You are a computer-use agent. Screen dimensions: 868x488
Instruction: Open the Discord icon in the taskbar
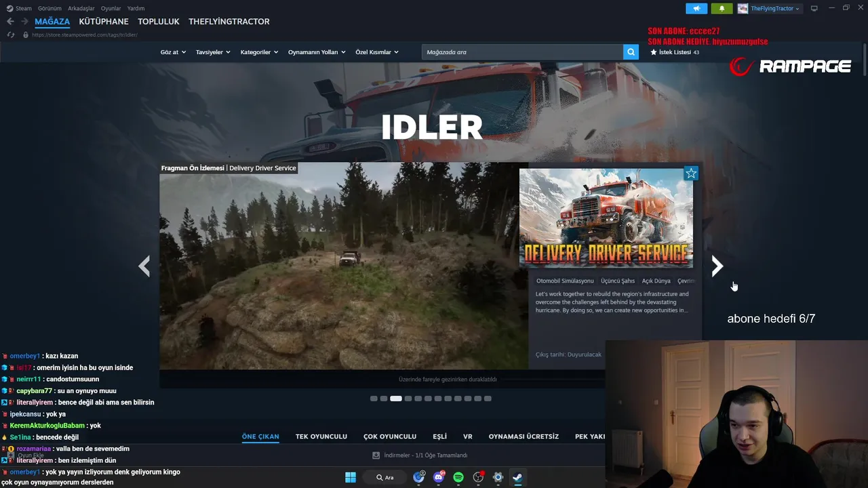(x=439, y=477)
